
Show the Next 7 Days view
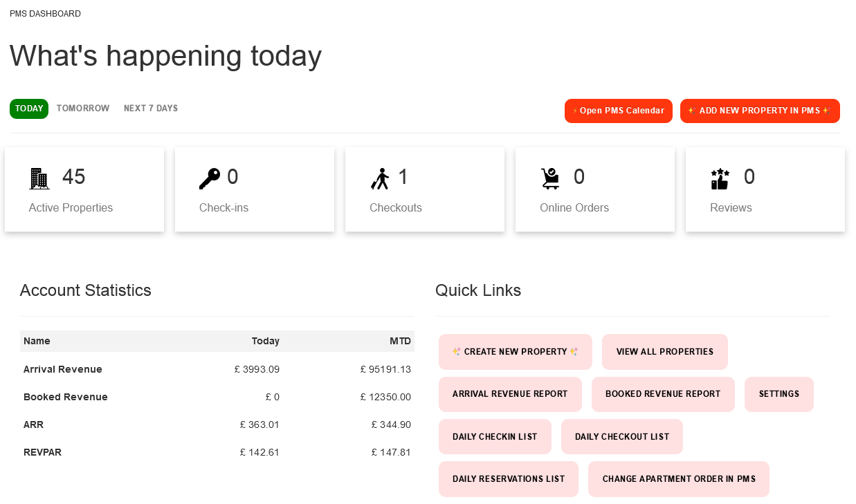(x=151, y=109)
